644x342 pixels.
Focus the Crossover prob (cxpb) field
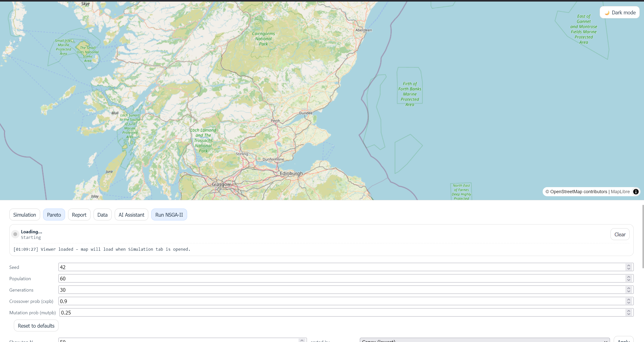click(x=346, y=301)
